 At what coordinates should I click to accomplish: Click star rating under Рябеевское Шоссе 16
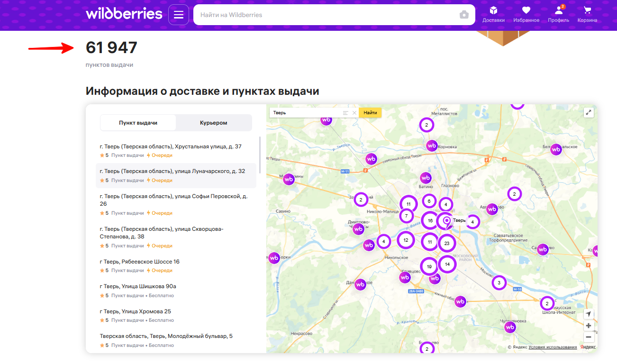(104, 271)
